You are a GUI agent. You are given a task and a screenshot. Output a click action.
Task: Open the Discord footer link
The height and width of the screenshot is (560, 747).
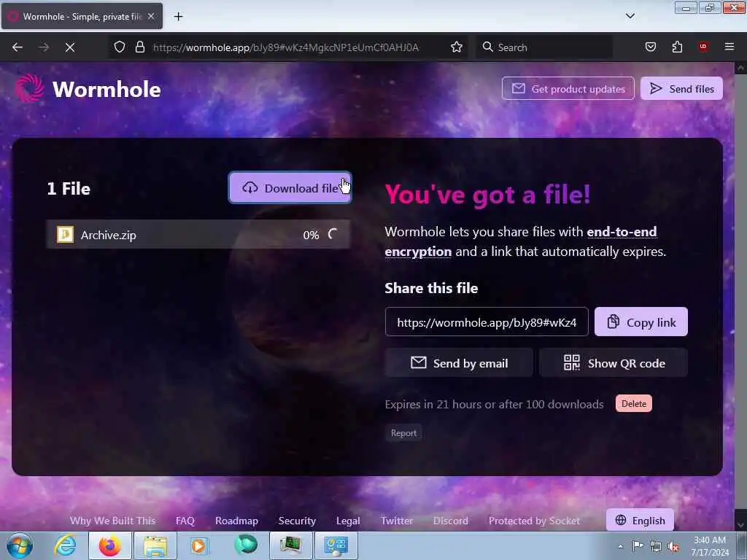[450, 521]
